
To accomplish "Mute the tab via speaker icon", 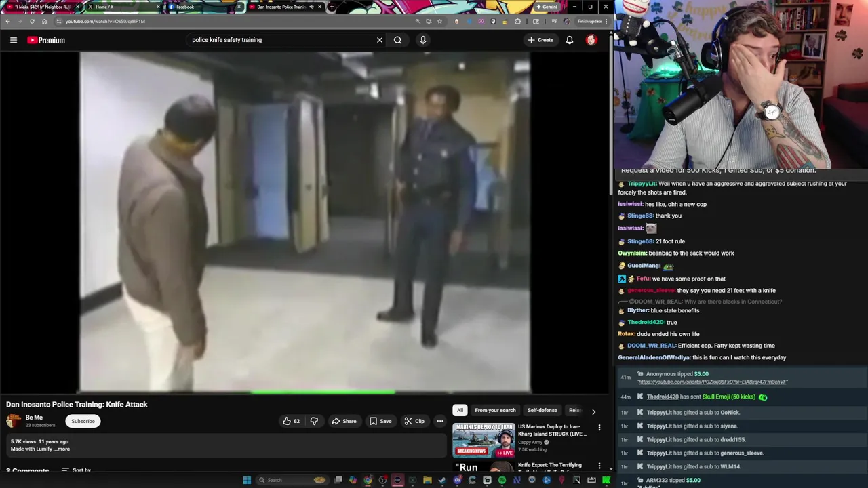I will tap(311, 7).
